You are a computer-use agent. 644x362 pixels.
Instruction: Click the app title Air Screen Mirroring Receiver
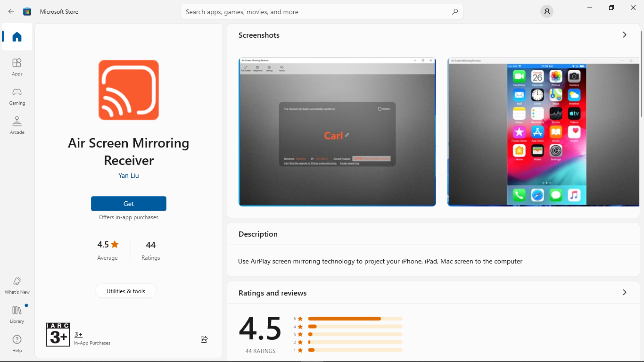coord(129,151)
